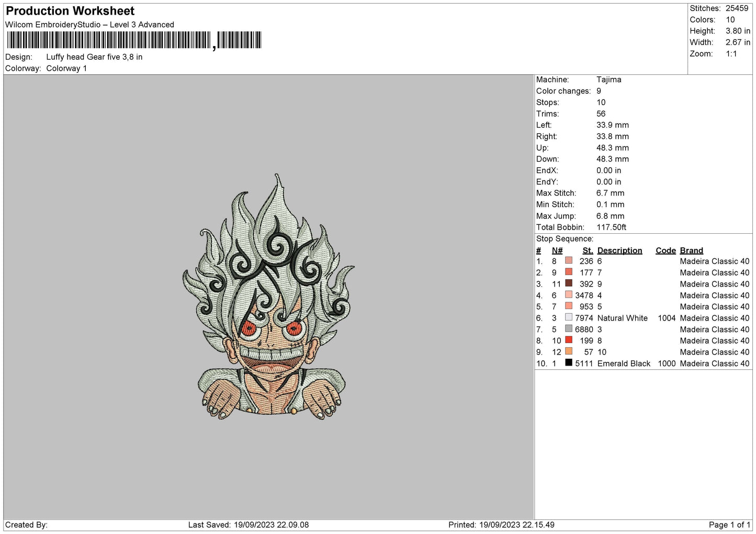Viewport: 756px width, 534px height.
Task: Click the 'Page 1 of 1' footer text
Action: pos(730,525)
